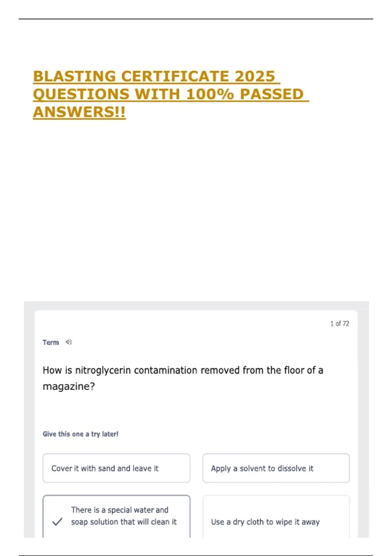The height and width of the screenshot is (556, 392).
Task: Pick 'Use a dry cloth to wipe it away'
Action: point(265,522)
